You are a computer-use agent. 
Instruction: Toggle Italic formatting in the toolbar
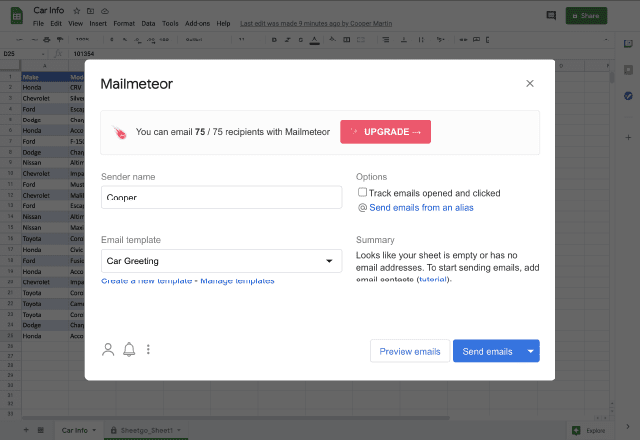tap(287, 40)
